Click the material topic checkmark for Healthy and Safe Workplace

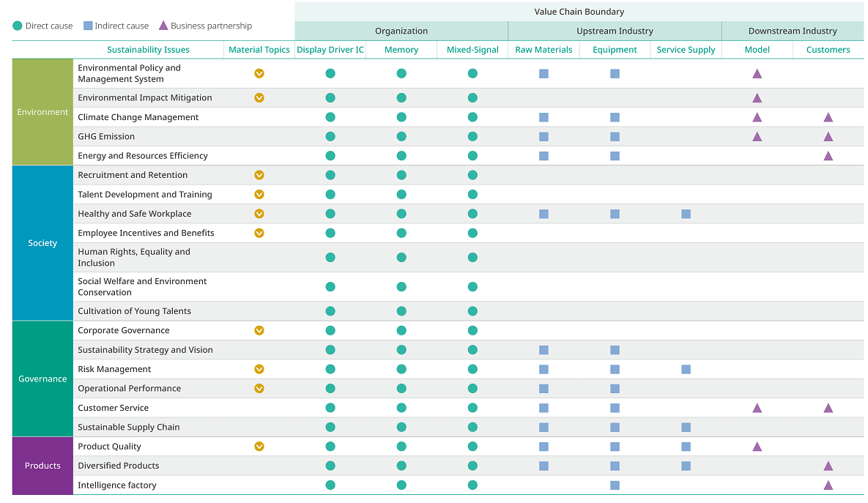(x=259, y=214)
